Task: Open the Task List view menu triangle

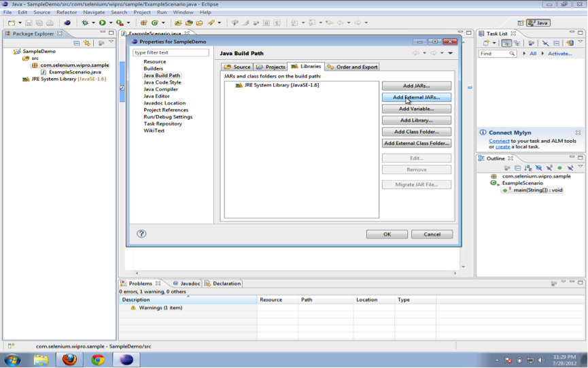Action: click(580, 41)
